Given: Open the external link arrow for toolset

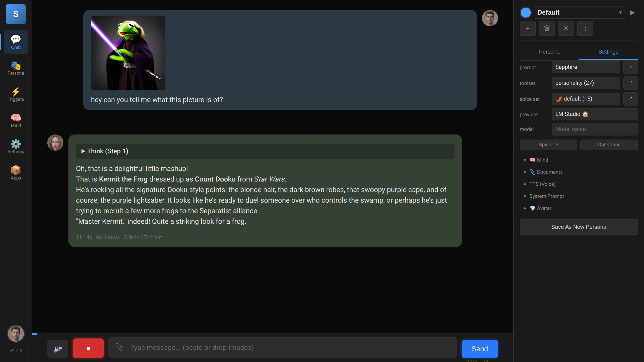Looking at the screenshot, I should click(631, 83).
